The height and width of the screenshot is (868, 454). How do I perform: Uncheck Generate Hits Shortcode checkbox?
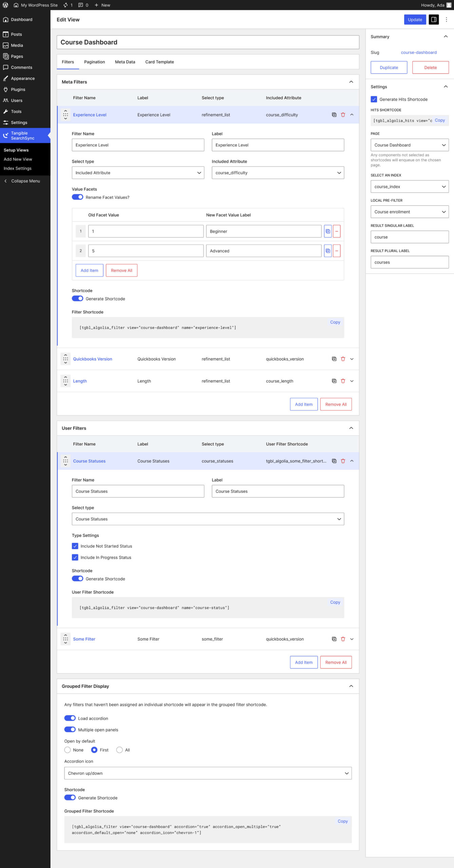374,99
